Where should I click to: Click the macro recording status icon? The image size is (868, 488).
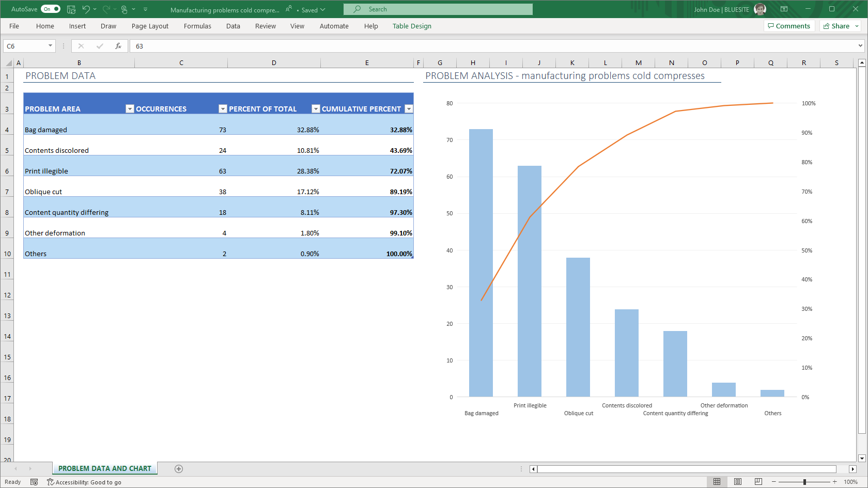pyautogui.click(x=34, y=482)
